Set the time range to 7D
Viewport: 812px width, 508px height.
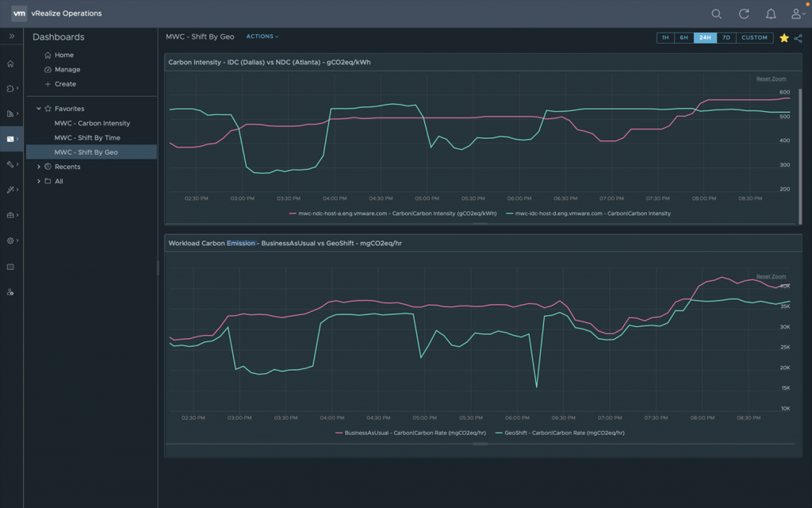(726, 37)
